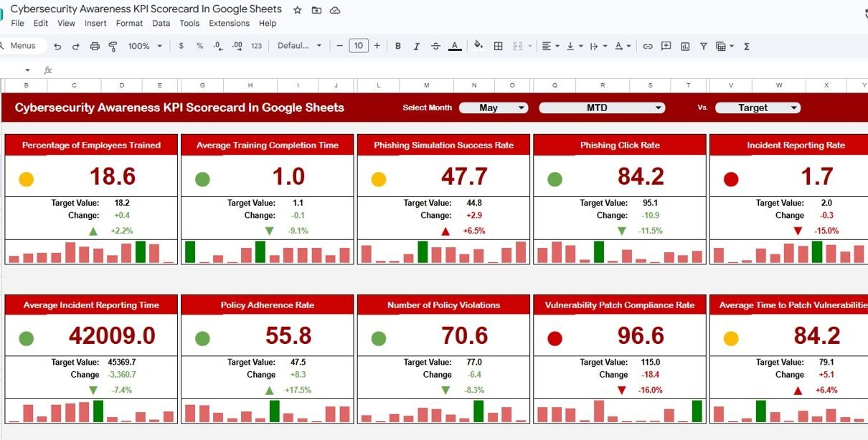Open the fill color picker

[478, 46]
